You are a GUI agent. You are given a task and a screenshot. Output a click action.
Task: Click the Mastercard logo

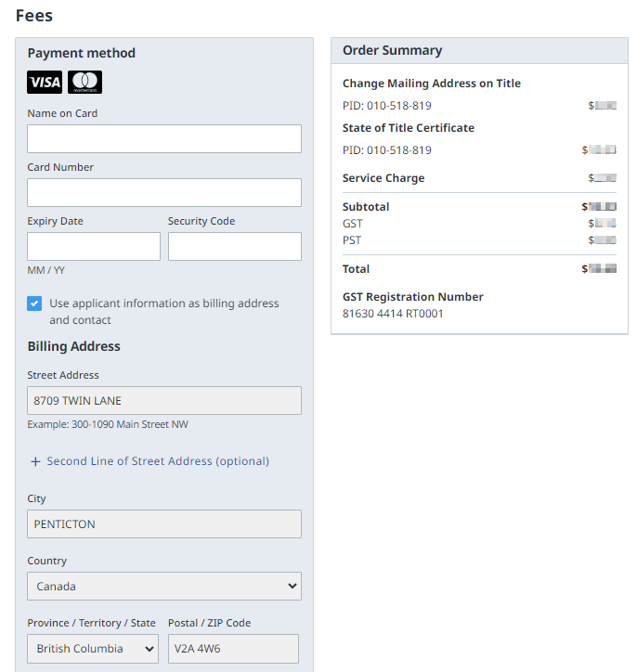85,83
